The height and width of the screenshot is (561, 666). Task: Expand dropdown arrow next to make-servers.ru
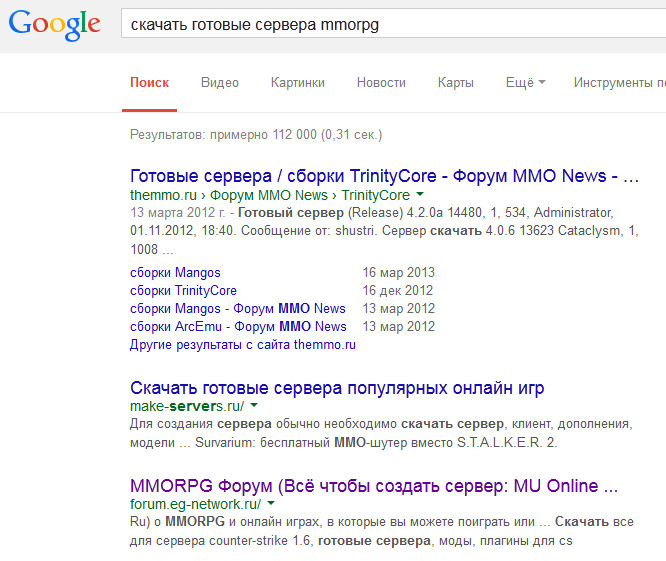(254, 406)
